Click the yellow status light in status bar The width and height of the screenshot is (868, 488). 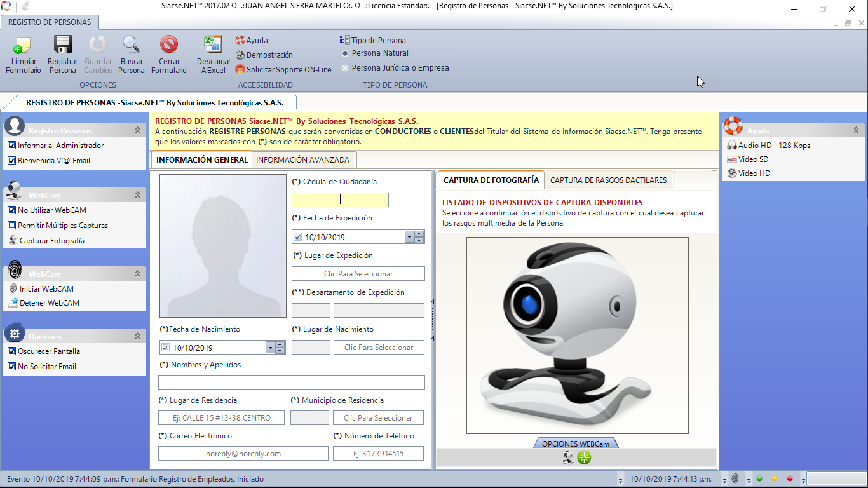775,478
